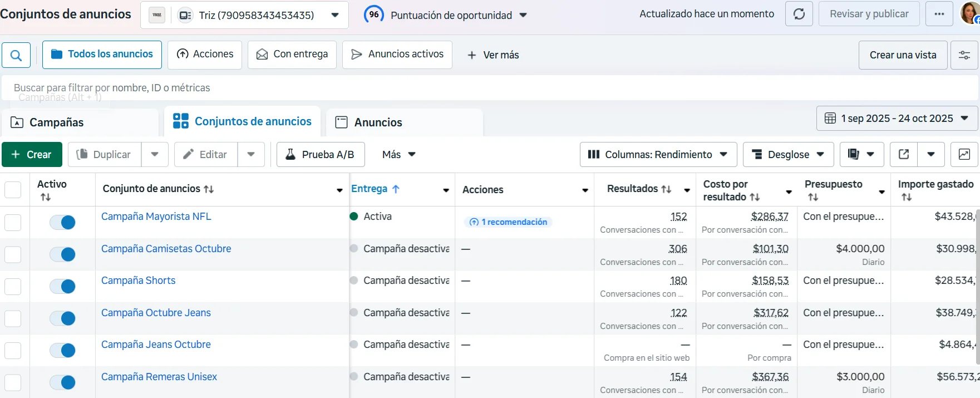
Task: Check the Campaña Shorts row checkbox
Action: [x=13, y=287]
